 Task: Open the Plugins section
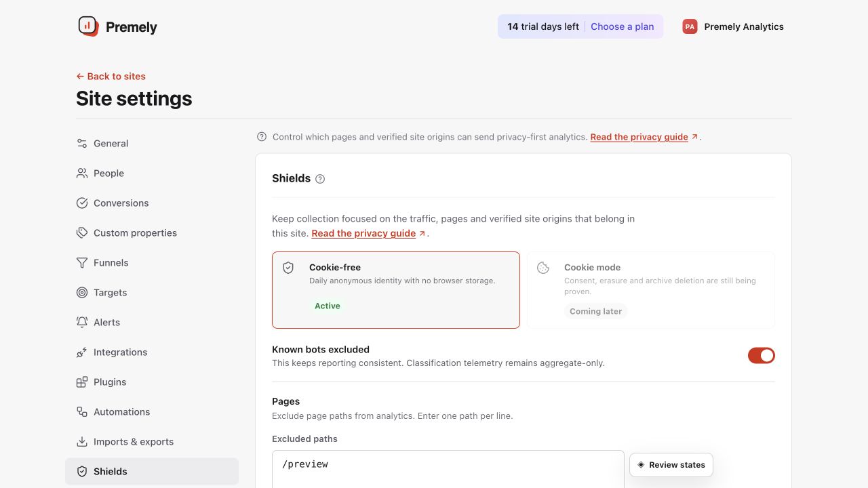pyautogui.click(x=152, y=382)
